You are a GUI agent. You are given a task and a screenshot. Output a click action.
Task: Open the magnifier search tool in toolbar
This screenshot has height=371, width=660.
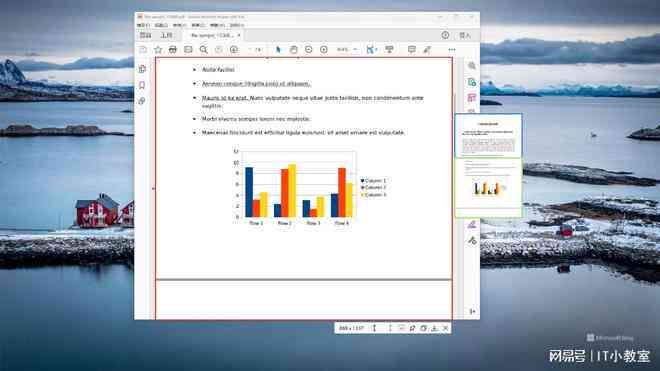(x=203, y=50)
